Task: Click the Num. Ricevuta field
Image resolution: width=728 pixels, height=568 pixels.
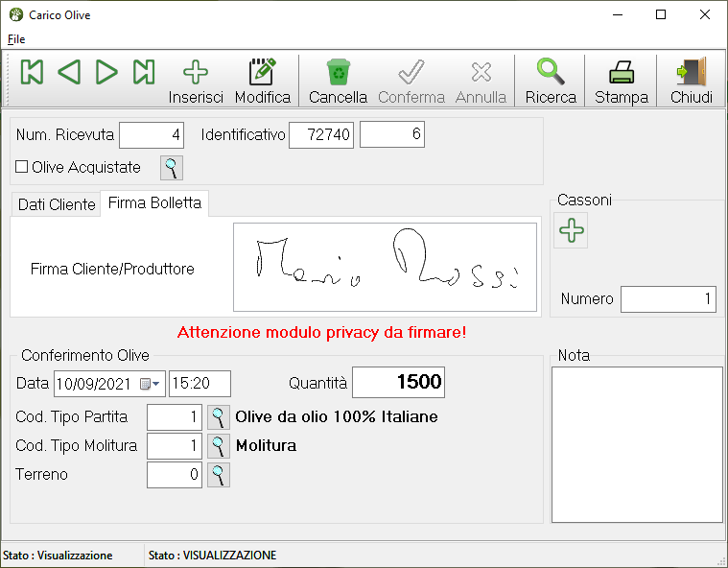Action: click(x=152, y=135)
